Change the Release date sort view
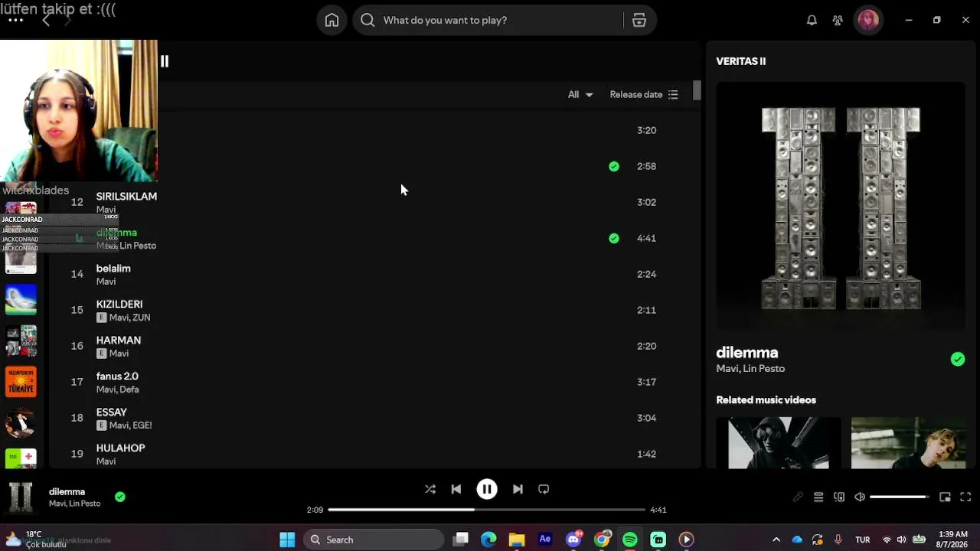The image size is (980, 551). point(644,95)
